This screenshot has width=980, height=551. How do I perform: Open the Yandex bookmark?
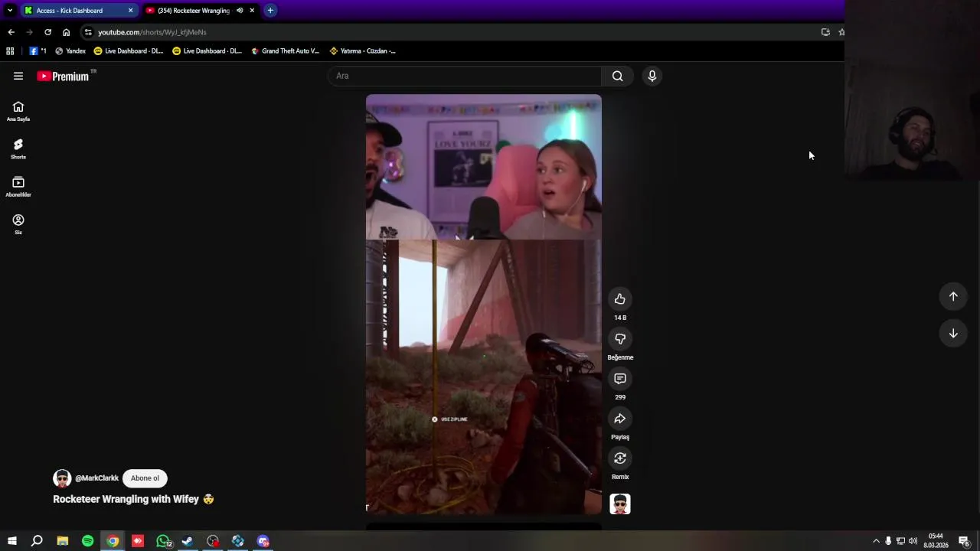point(70,51)
